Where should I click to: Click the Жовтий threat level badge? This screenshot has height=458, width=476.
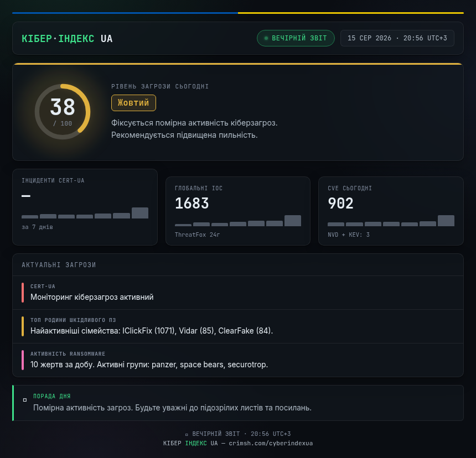click(x=133, y=103)
